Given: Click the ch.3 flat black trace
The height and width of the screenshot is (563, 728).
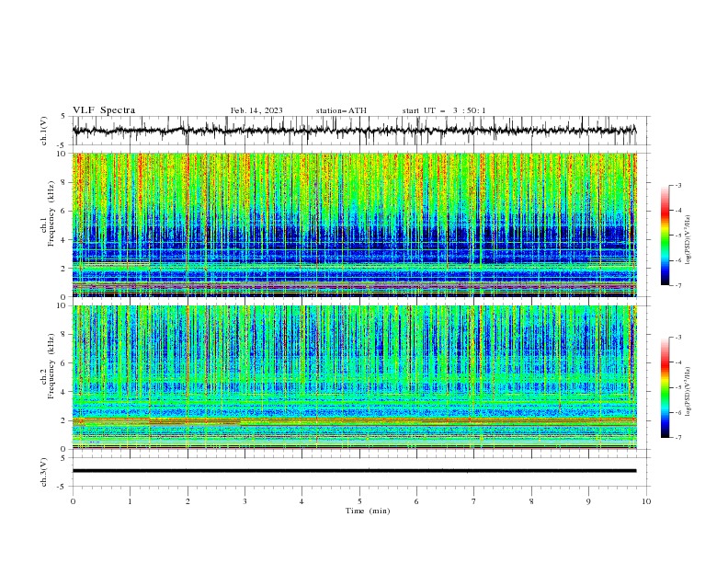Looking at the screenshot, I should click(354, 471).
